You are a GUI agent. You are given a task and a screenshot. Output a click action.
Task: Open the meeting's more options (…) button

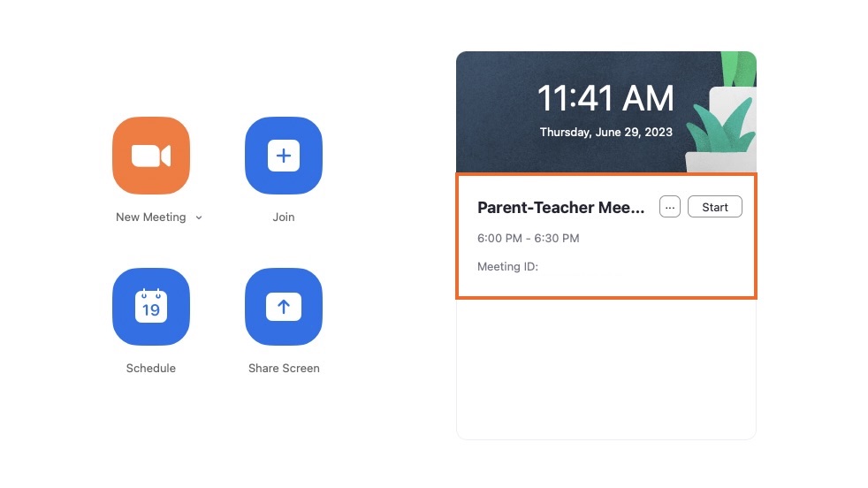[670, 207]
